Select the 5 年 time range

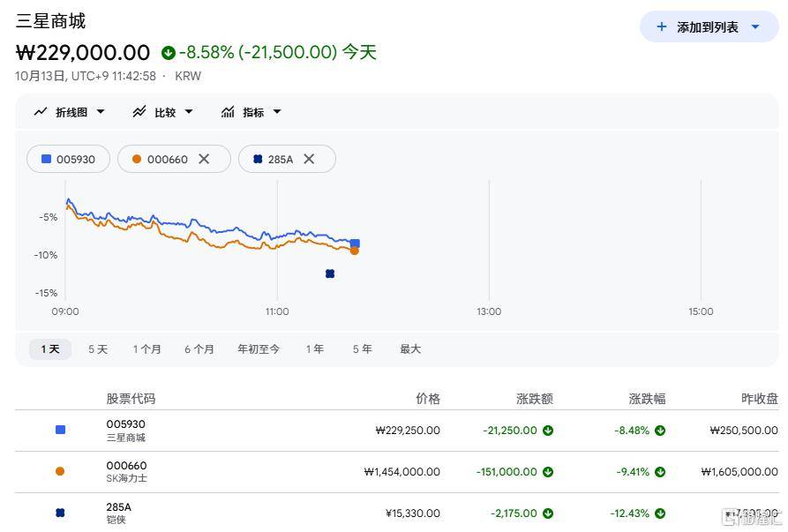(363, 349)
